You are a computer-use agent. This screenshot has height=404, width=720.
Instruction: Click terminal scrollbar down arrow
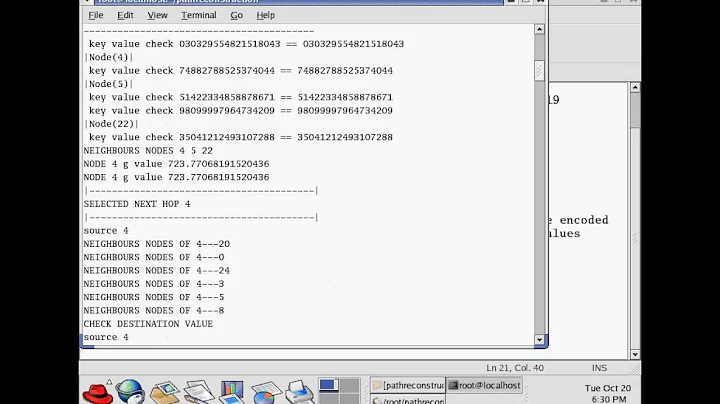(x=540, y=340)
